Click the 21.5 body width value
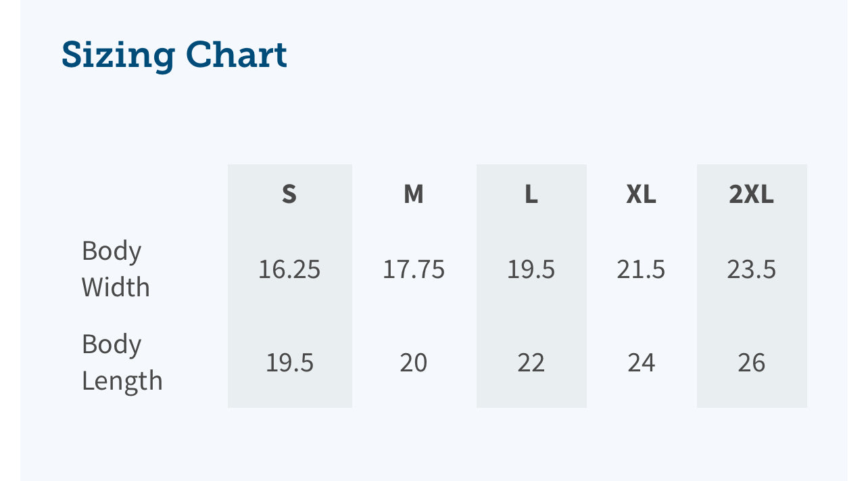 coord(641,270)
